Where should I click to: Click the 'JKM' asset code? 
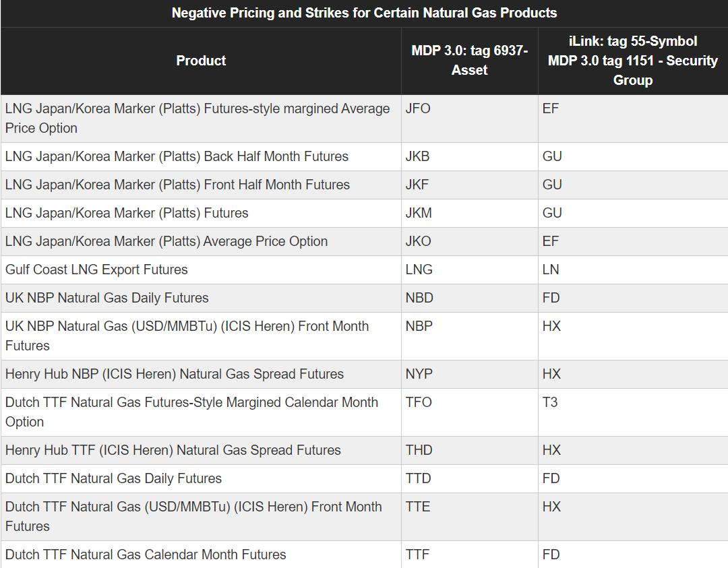(x=419, y=213)
